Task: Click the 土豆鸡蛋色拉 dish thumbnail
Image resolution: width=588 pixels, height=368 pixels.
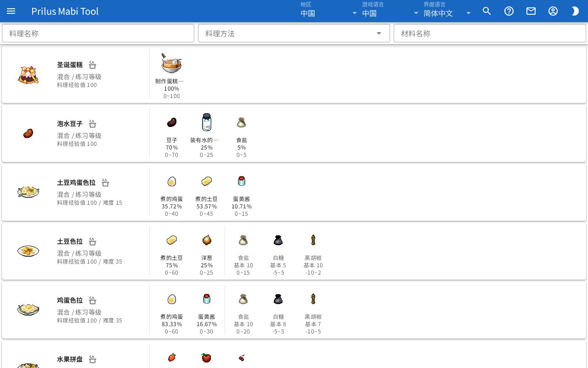Action: [x=28, y=192]
